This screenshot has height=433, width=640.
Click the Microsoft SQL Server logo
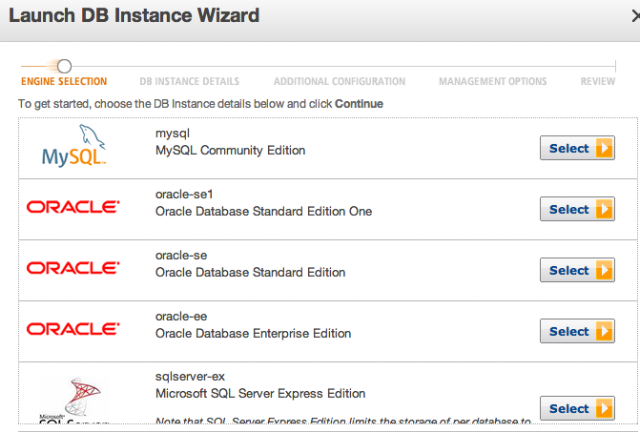click(75, 401)
